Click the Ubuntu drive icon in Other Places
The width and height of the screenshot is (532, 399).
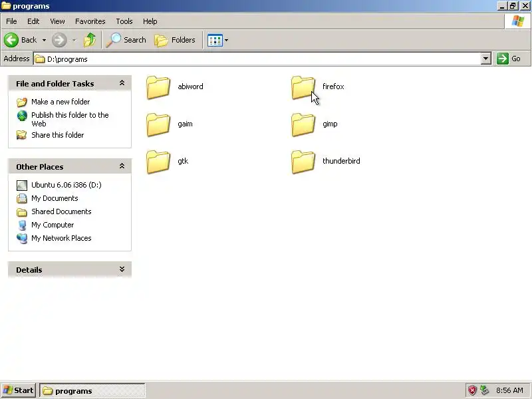click(22, 186)
